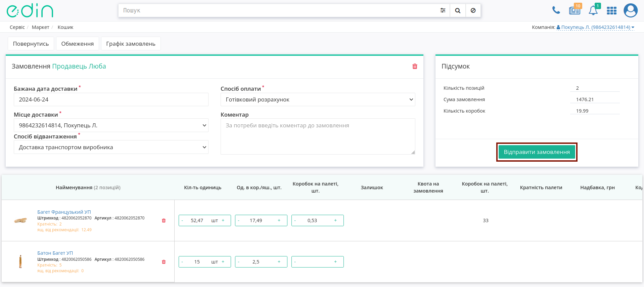Click quantity field 15 for Батон Багет
This screenshot has height=287, width=644.
[197, 262]
